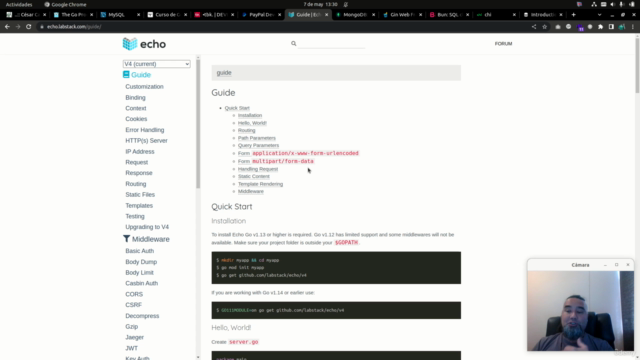
Task: Click the Middleware funnel icon
Action: tap(127, 238)
